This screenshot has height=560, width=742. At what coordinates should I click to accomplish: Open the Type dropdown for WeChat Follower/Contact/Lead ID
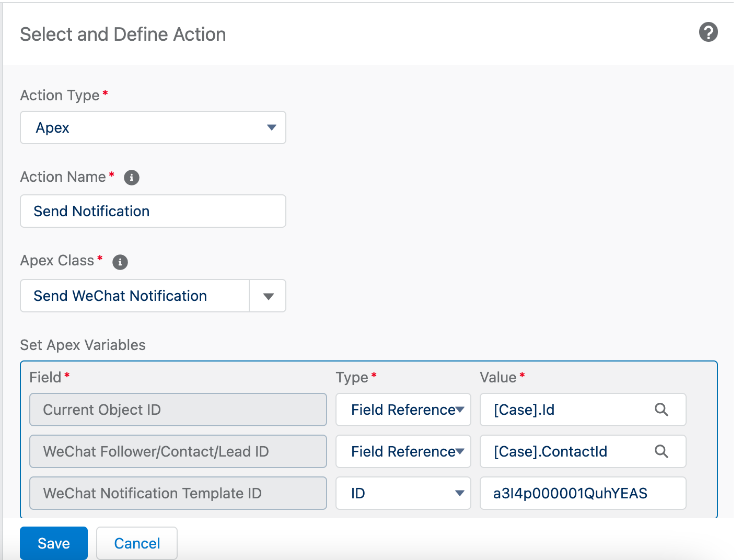click(x=403, y=451)
